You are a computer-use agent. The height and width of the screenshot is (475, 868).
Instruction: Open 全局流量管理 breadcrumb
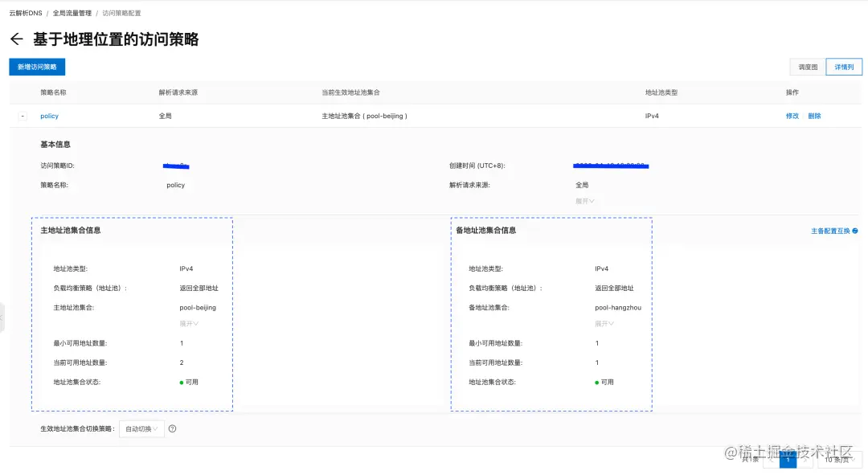click(x=72, y=14)
